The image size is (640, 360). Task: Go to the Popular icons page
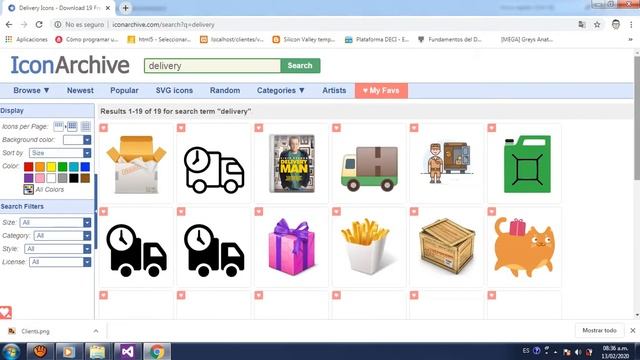point(124,91)
